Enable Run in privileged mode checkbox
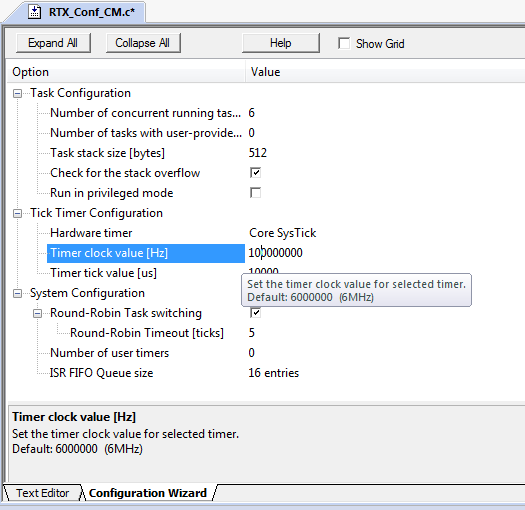525x510 pixels. pyautogui.click(x=255, y=193)
